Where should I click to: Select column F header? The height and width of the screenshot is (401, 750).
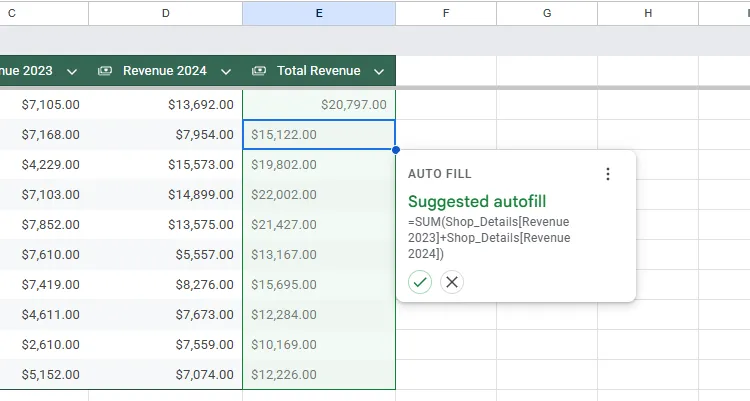446,13
